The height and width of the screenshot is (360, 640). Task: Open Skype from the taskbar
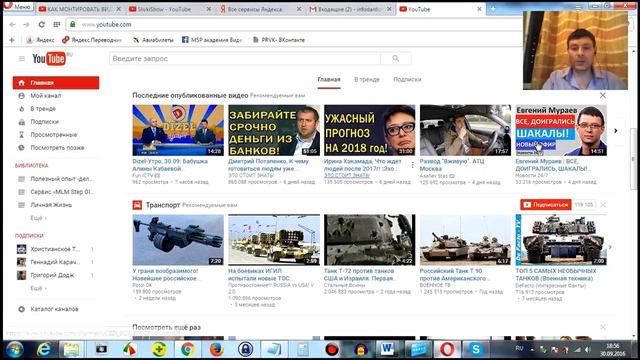tap(476, 349)
